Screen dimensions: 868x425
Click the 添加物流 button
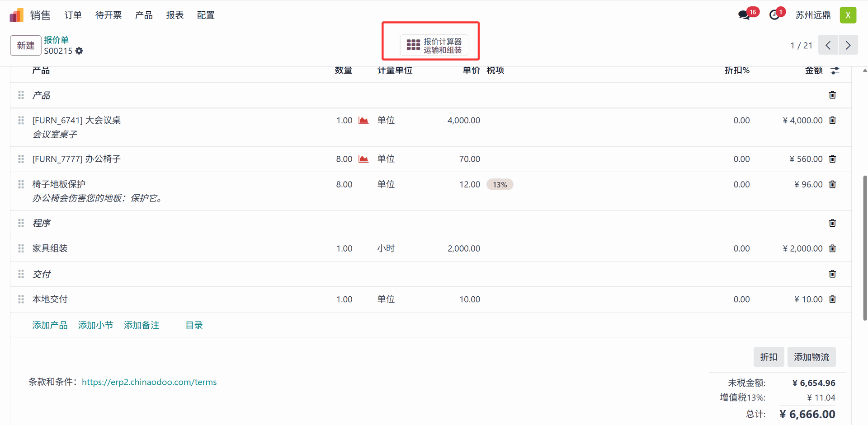click(x=811, y=357)
